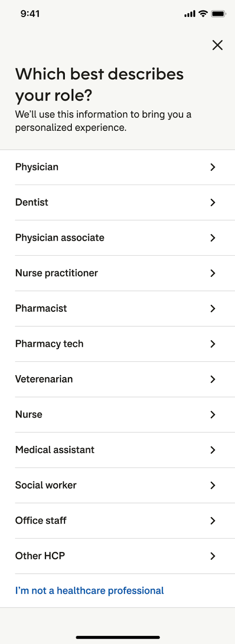This screenshot has height=644, width=235.
Task: Tap the chevron next to Nurse
Action: 213,415
